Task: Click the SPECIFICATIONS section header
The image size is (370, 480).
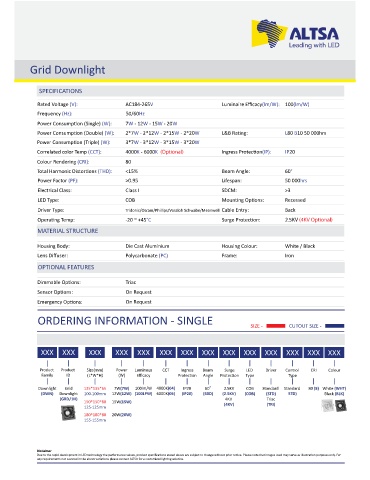Action: click(x=60, y=91)
